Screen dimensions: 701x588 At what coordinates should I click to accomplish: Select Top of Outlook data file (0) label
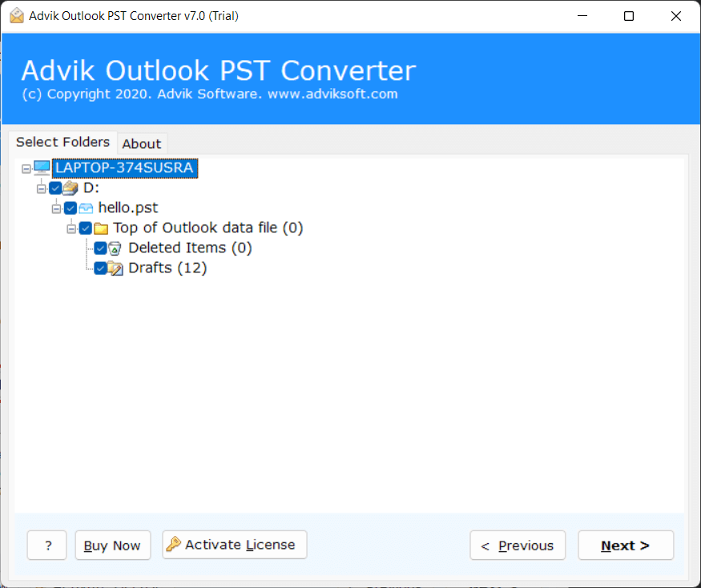click(x=207, y=228)
